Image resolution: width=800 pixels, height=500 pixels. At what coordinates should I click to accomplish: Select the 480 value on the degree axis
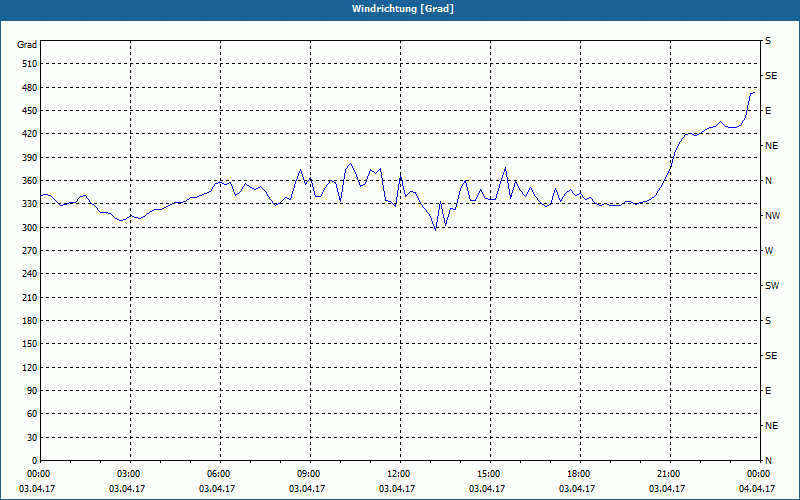[x=30, y=87]
